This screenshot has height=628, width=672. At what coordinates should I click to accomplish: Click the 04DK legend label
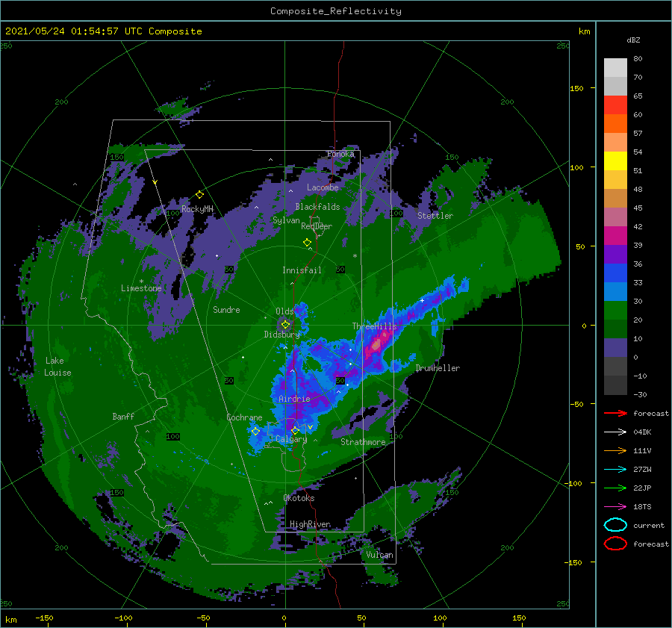click(642, 432)
